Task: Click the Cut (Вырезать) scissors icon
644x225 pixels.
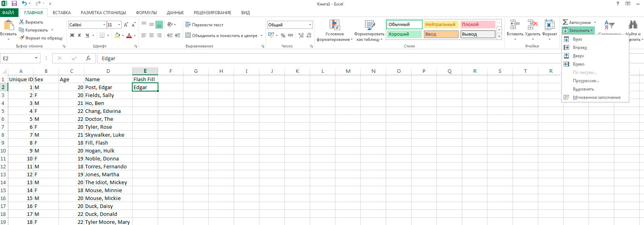Action: pyautogui.click(x=21, y=22)
